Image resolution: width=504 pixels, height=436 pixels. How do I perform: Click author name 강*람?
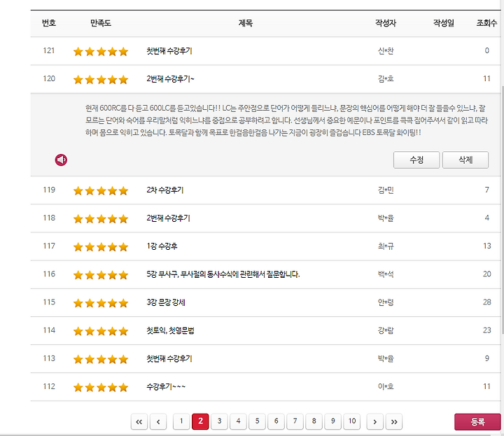click(x=386, y=330)
